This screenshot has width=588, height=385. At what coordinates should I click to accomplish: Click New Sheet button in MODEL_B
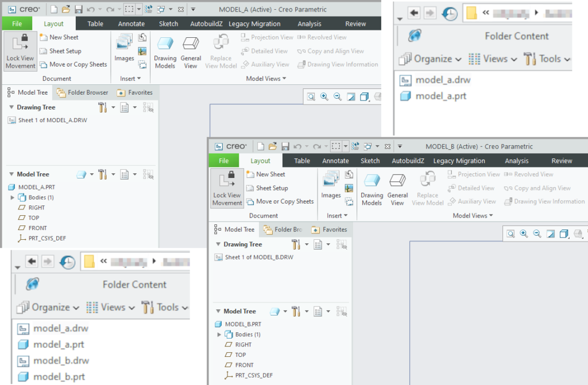point(266,174)
